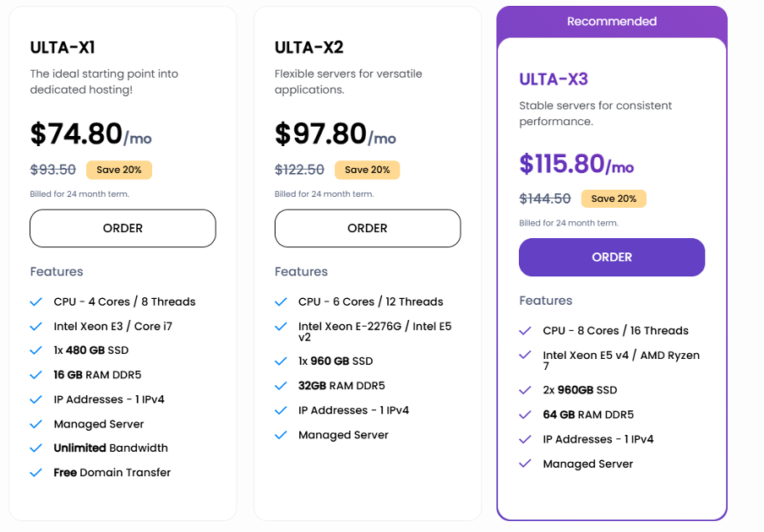Click checkmark beside 2x 960GB SSD
Screen dimensions: 764x532
[525, 389]
